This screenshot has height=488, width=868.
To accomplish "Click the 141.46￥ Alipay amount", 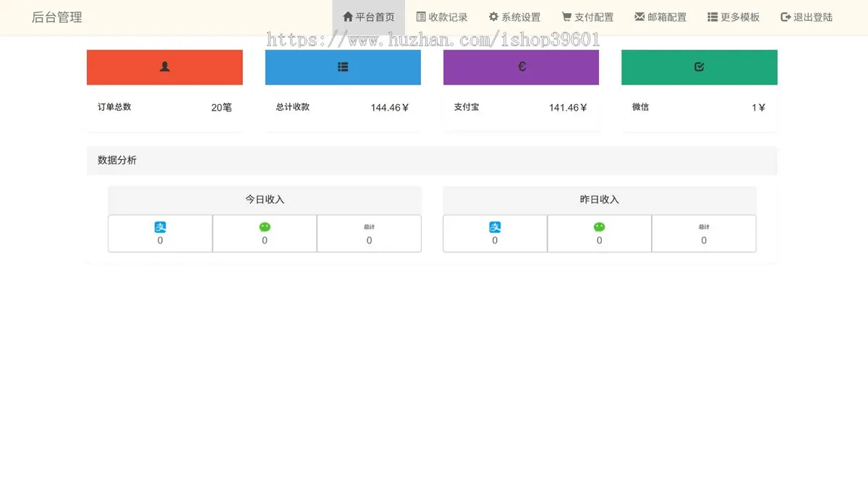I will coord(568,108).
